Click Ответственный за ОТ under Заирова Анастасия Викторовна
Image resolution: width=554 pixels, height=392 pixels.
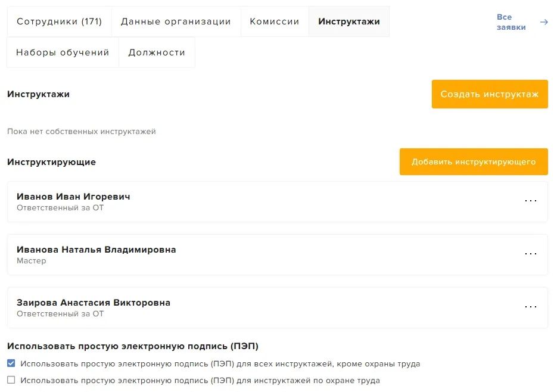(60, 314)
